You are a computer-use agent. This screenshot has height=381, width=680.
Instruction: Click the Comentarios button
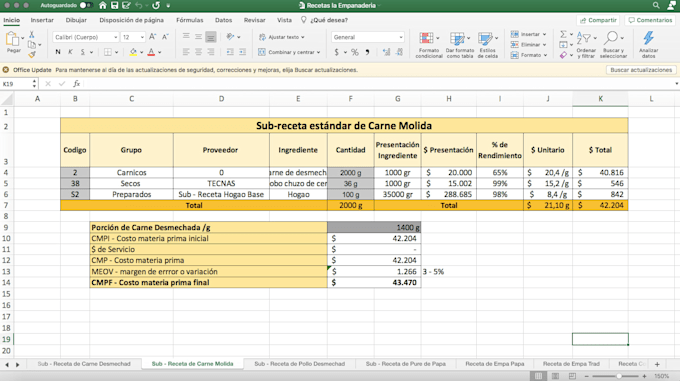[x=650, y=20]
